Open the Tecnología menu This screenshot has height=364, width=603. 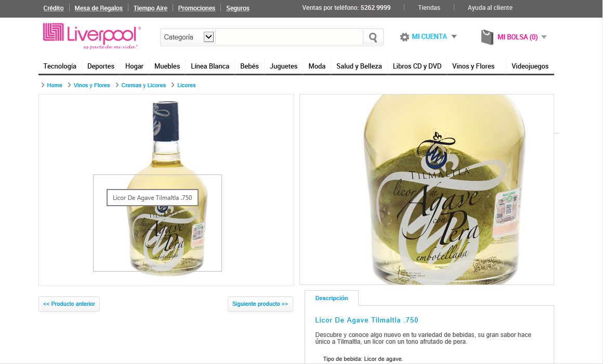point(60,66)
